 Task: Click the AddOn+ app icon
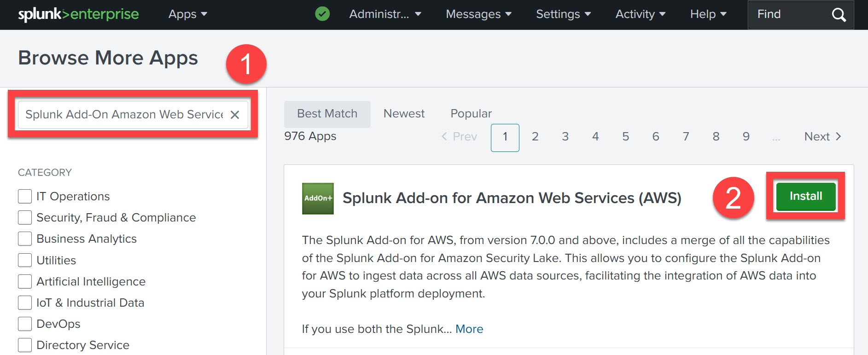pyautogui.click(x=317, y=199)
